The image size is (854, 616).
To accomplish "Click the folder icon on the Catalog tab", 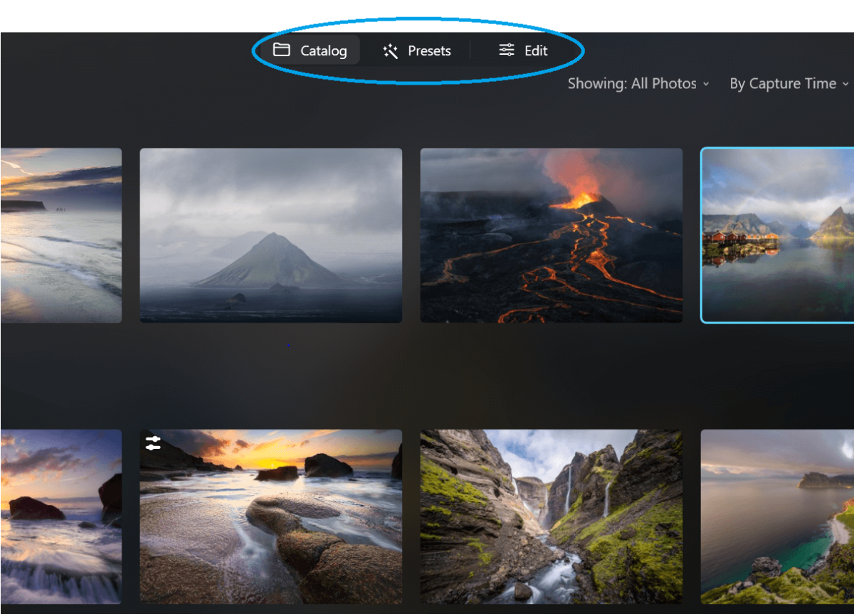I will pyautogui.click(x=283, y=50).
